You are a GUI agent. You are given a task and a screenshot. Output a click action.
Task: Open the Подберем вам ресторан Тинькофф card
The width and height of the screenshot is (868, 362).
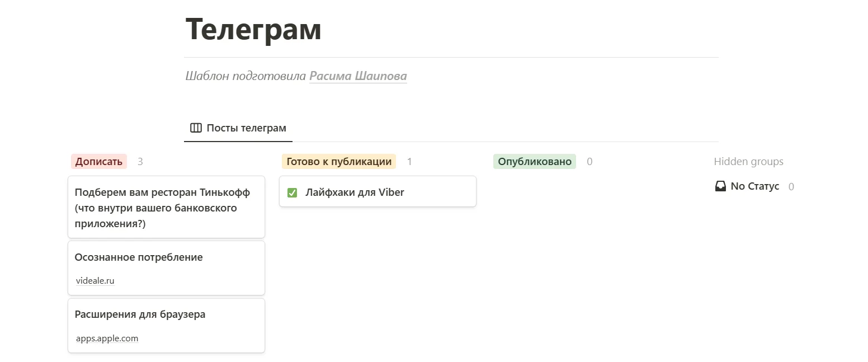point(162,208)
